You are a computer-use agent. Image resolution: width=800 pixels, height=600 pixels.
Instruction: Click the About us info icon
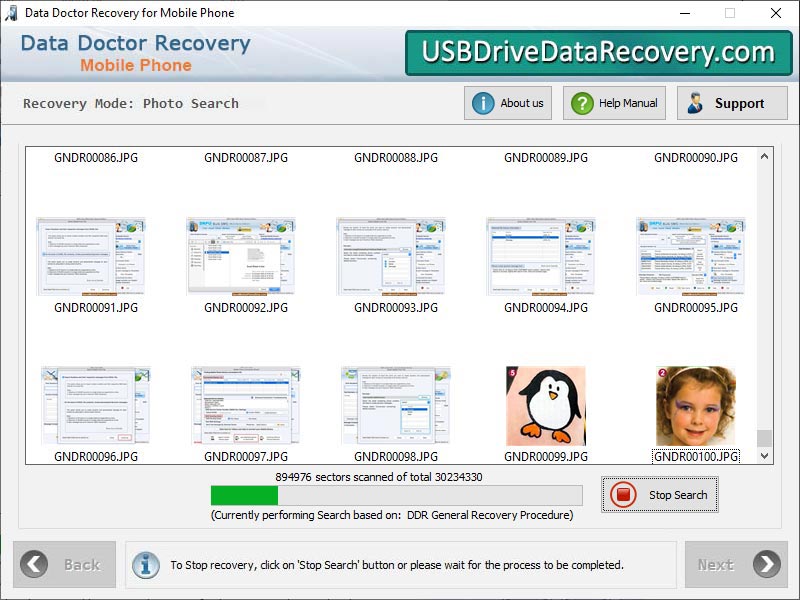click(482, 102)
